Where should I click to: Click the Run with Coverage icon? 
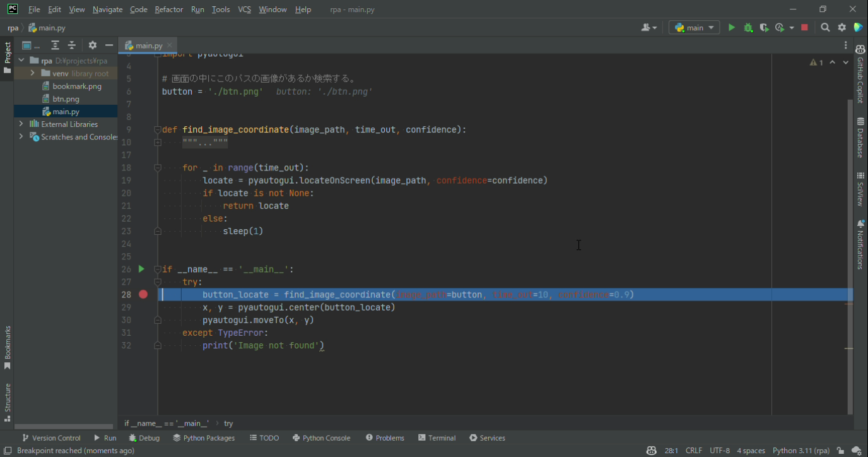(x=764, y=28)
